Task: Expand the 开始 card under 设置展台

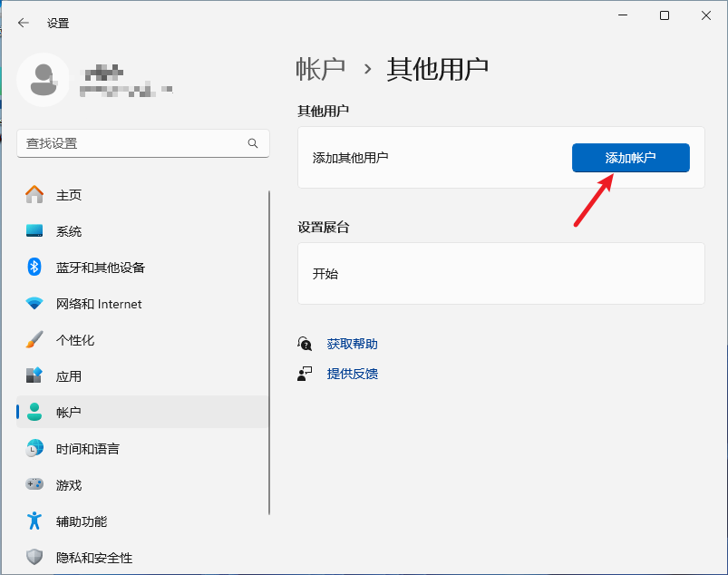Action: (x=501, y=273)
